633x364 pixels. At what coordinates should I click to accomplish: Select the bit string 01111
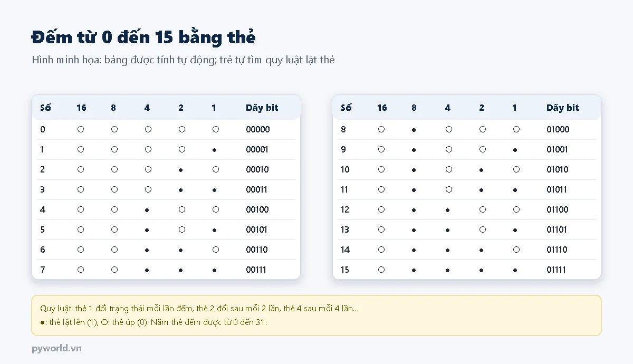[557, 270]
